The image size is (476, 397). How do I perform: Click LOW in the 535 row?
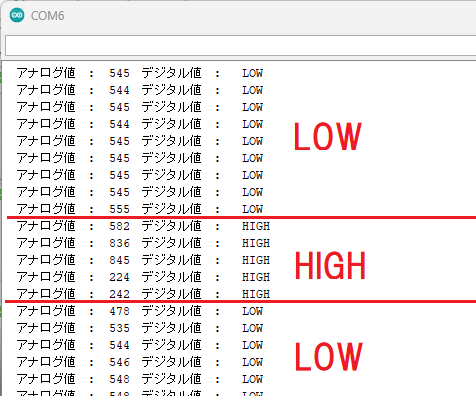point(252,328)
